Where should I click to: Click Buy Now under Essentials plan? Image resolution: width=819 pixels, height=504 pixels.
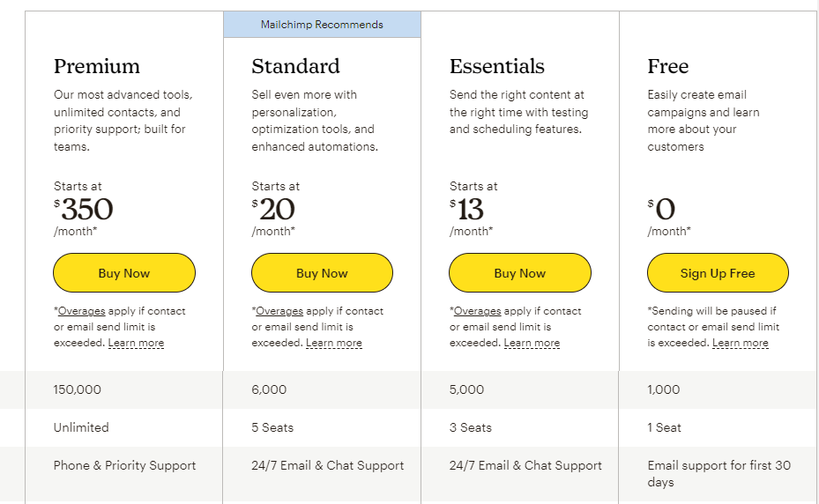pyautogui.click(x=520, y=272)
